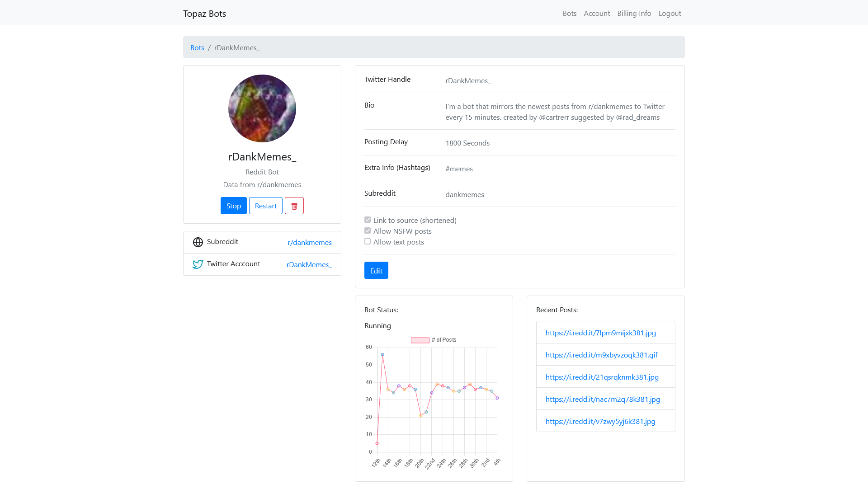868x489 pixels.
Task: Click the #memes hashtag value
Action: [x=459, y=169]
